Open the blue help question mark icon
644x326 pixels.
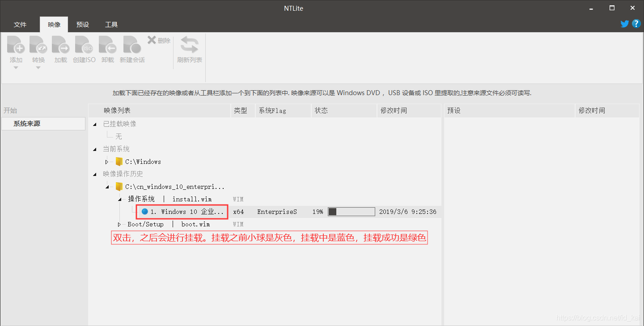636,24
